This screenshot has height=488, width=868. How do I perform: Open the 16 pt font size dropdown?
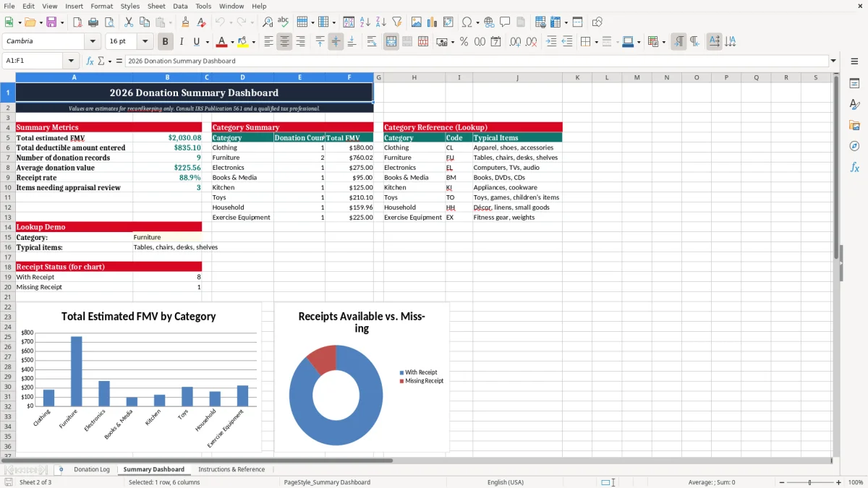145,42
